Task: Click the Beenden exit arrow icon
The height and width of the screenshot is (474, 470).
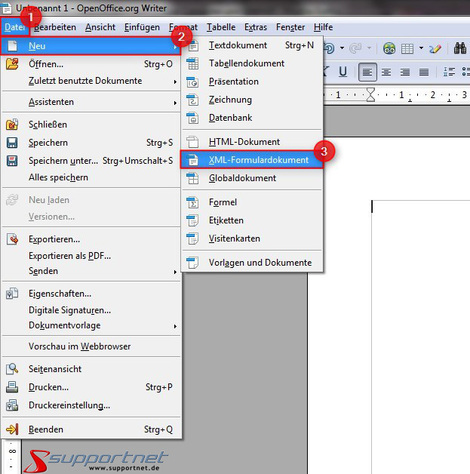Action: click(12, 429)
